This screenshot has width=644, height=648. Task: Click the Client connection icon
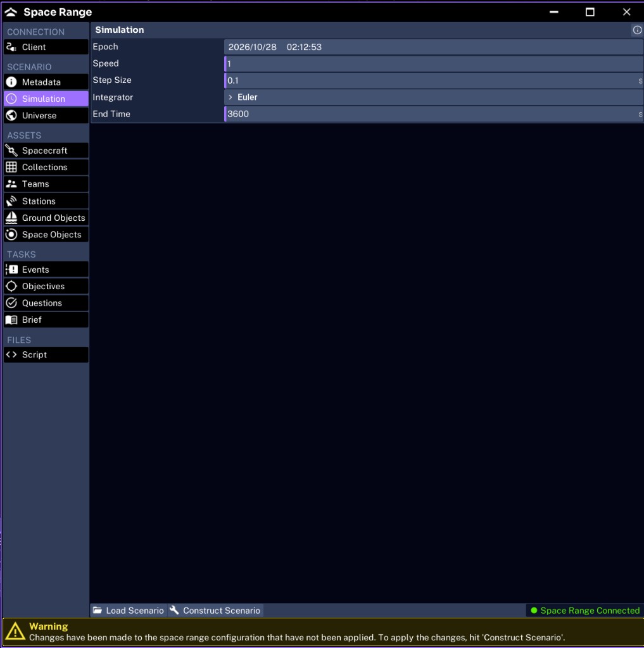pyautogui.click(x=11, y=47)
